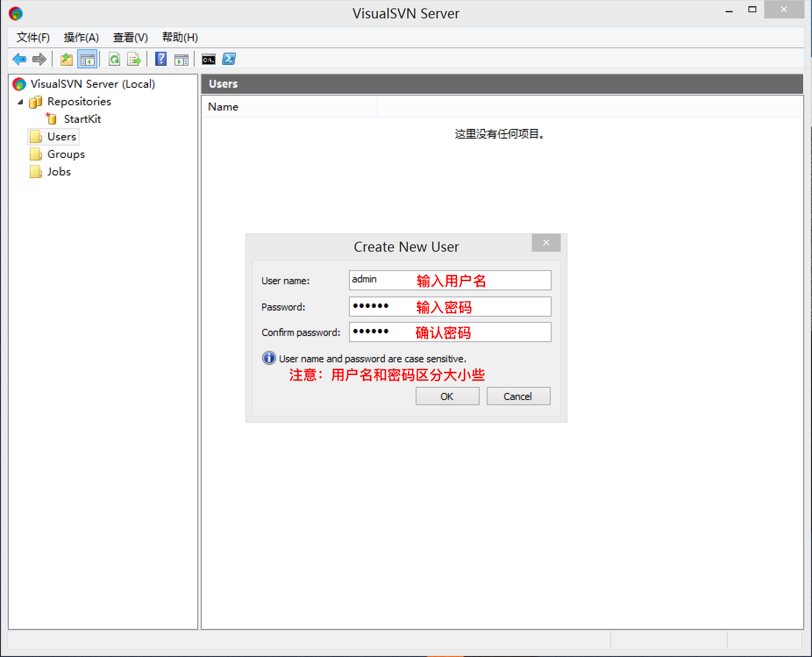
Task: Select the Groups folder in tree
Action: pyautogui.click(x=66, y=154)
